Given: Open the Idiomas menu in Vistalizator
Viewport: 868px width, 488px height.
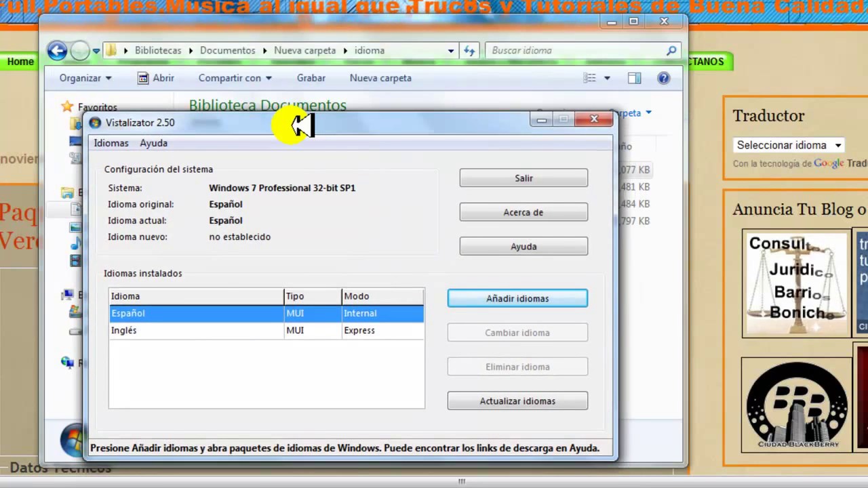Looking at the screenshot, I should point(111,143).
